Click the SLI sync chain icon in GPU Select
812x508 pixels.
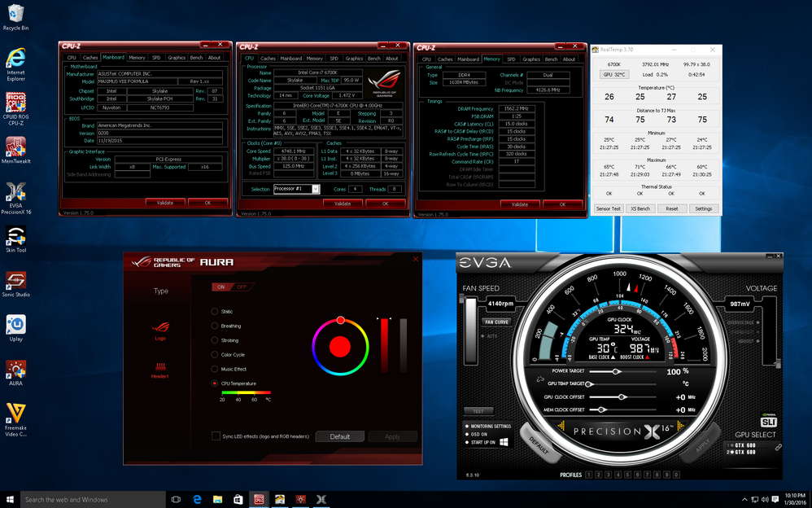(778, 448)
